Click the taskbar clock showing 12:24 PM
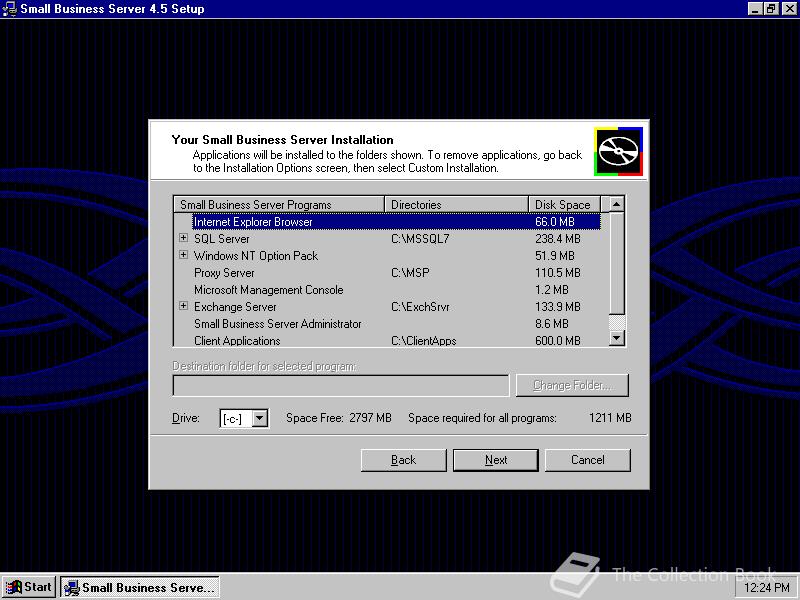The height and width of the screenshot is (600, 800). [x=766, y=588]
